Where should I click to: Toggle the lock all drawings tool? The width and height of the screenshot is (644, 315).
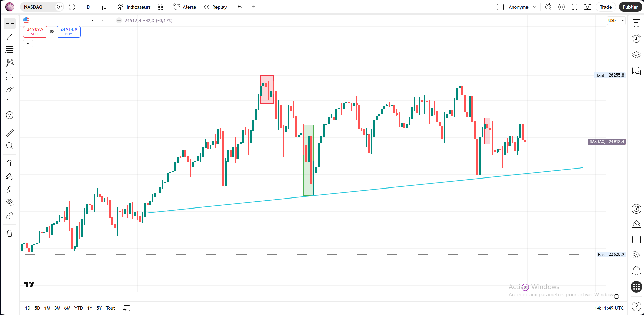point(10,190)
